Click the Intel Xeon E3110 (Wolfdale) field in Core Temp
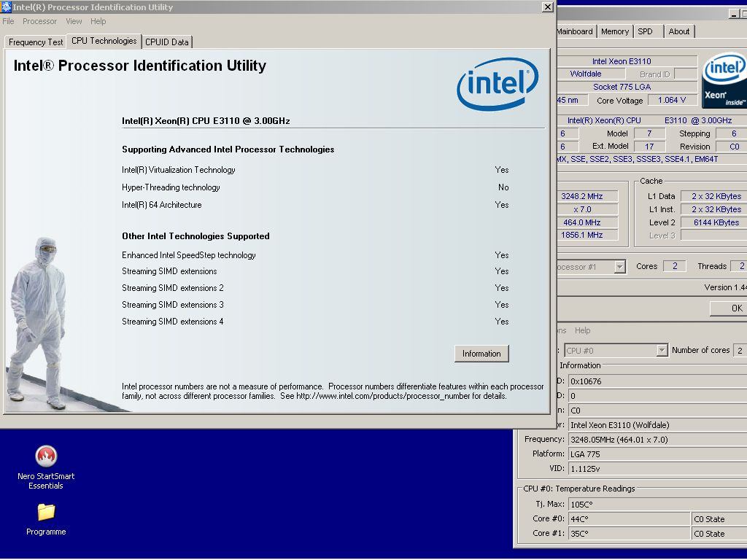Screen dimensions: 747x560 (657, 425)
